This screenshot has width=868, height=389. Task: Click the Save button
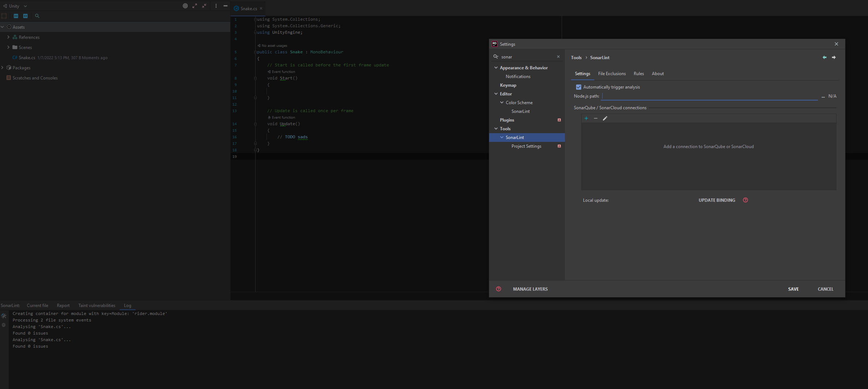click(793, 289)
